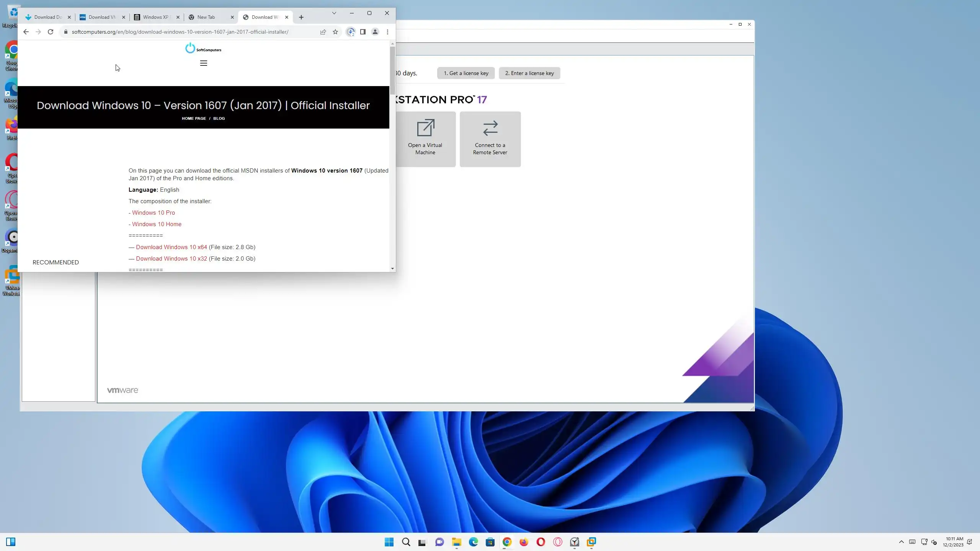Click Get a license key button

[466, 73]
